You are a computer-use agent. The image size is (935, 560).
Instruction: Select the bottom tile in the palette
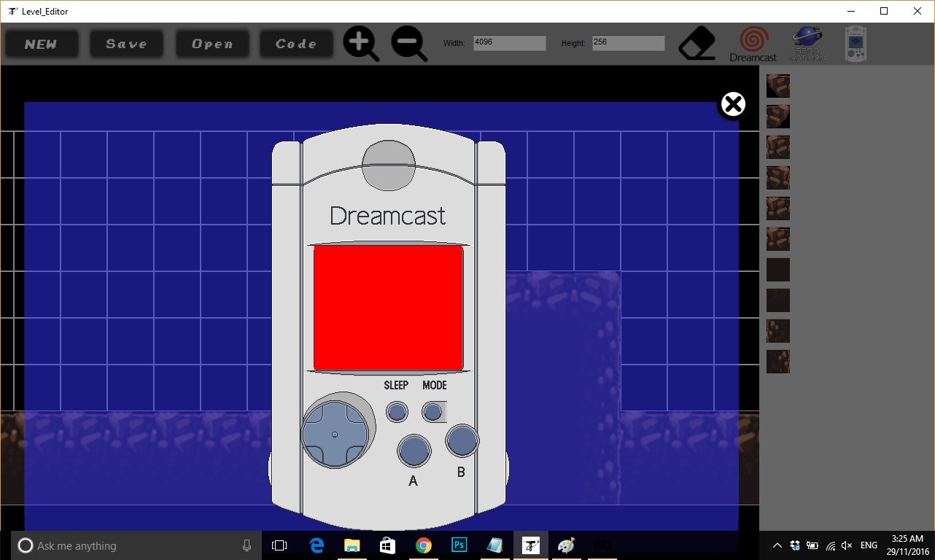click(778, 362)
